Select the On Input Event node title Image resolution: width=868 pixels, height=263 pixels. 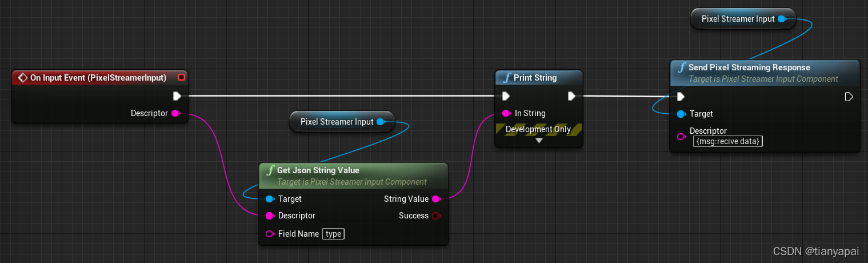(98, 77)
